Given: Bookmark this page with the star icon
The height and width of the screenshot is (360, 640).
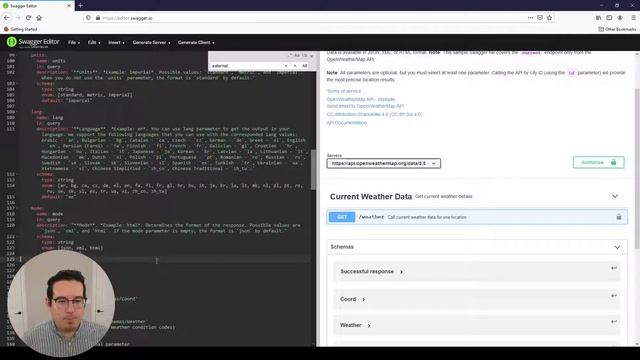Looking at the screenshot, I should tap(549, 18).
